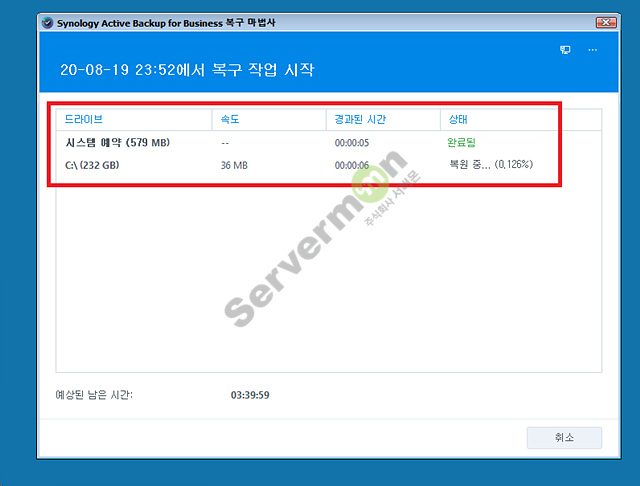The image size is (640, 486).
Task: Click the 취소 cancel button
Action: [x=564, y=438]
